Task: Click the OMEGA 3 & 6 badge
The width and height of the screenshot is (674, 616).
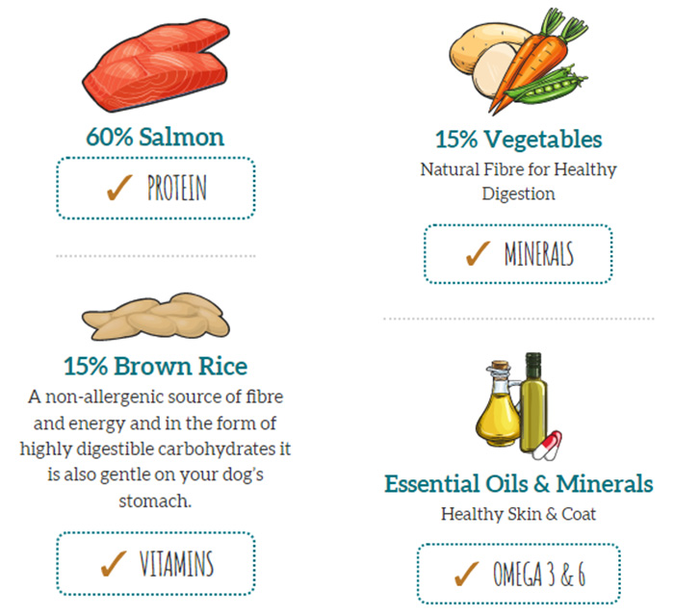Action: [518, 575]
